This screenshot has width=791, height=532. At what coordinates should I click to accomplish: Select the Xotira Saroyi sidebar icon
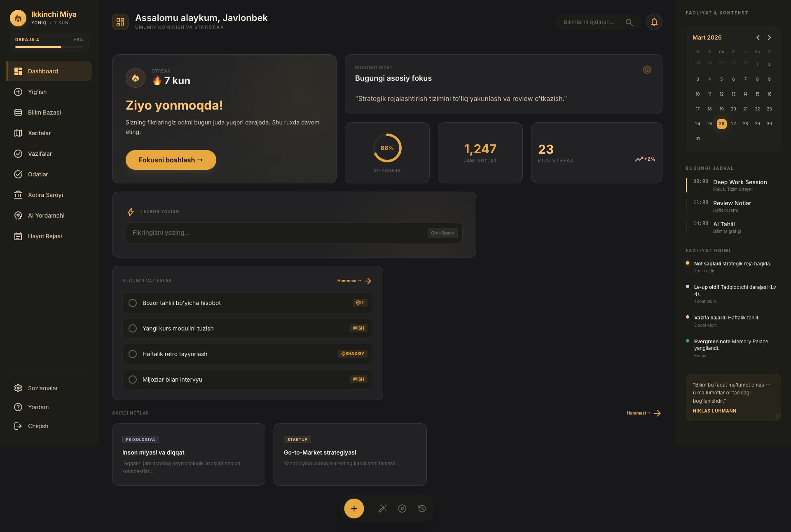(x=18, y=195)
